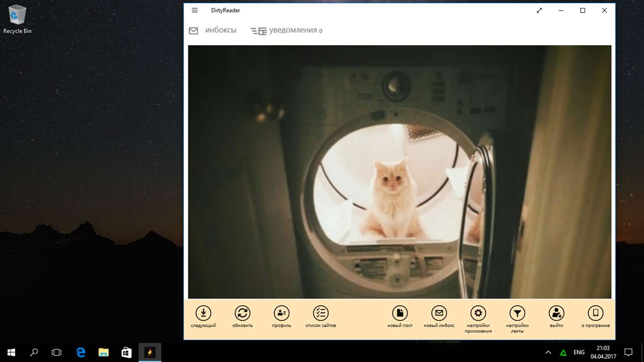The height and width of the screenshot is (362, 644).
Task: Click the следующий (next) download icon
Action: pos(203,313)
